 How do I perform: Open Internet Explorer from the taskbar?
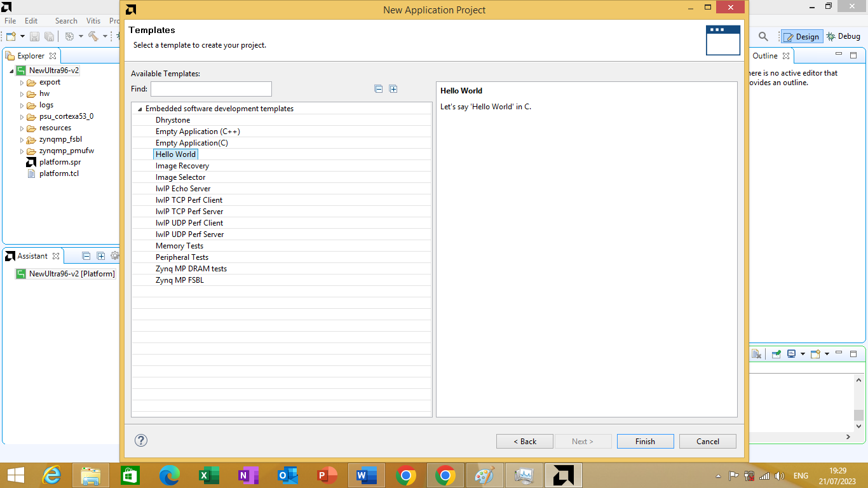(51, 475)
